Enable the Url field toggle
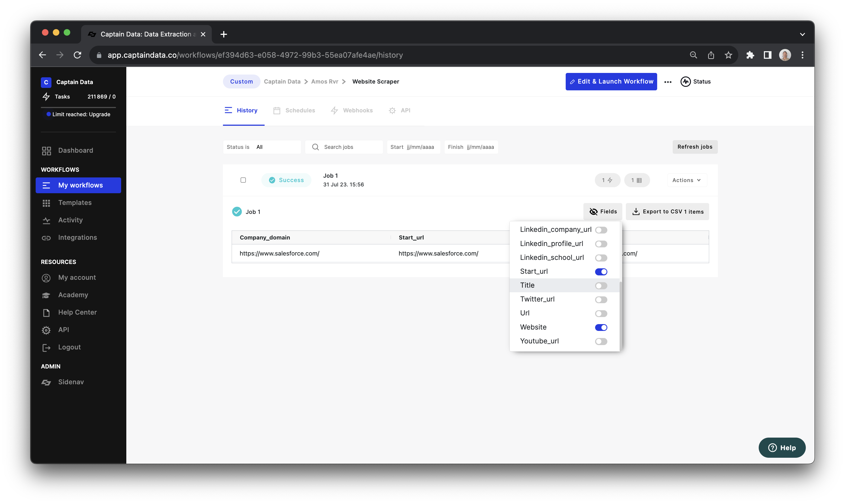Screen dimensions: 845x504 (x=601, y=314)
